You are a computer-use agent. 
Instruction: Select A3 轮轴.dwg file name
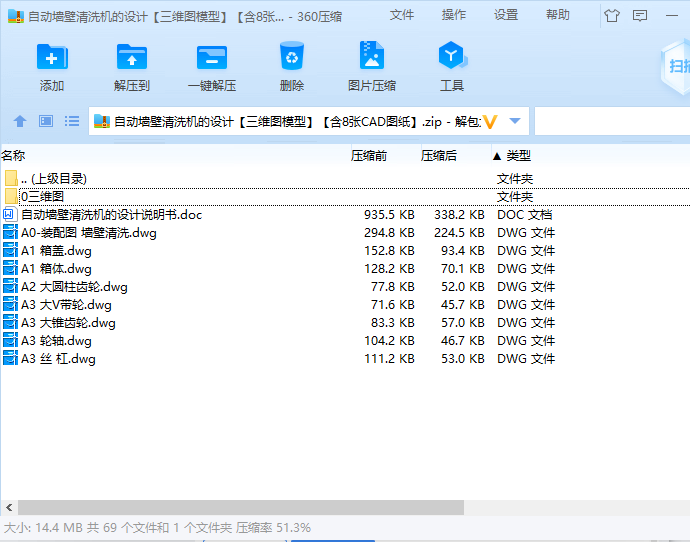(56, 341)
